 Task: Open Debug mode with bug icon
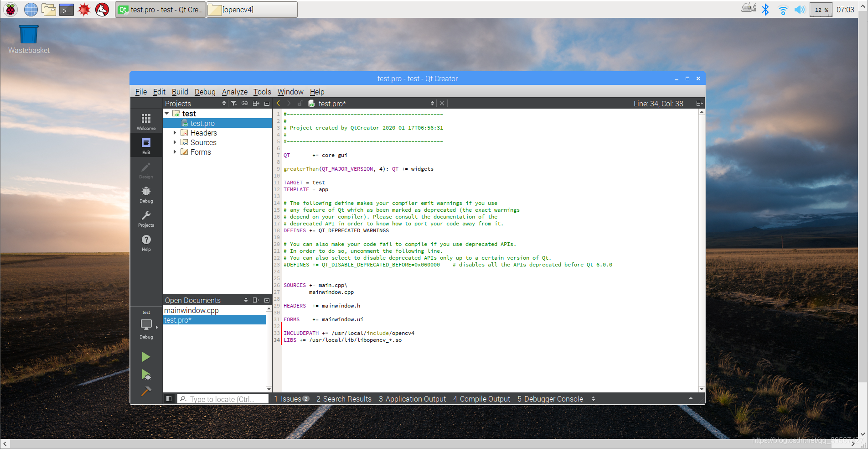click(x=146, y=194)
